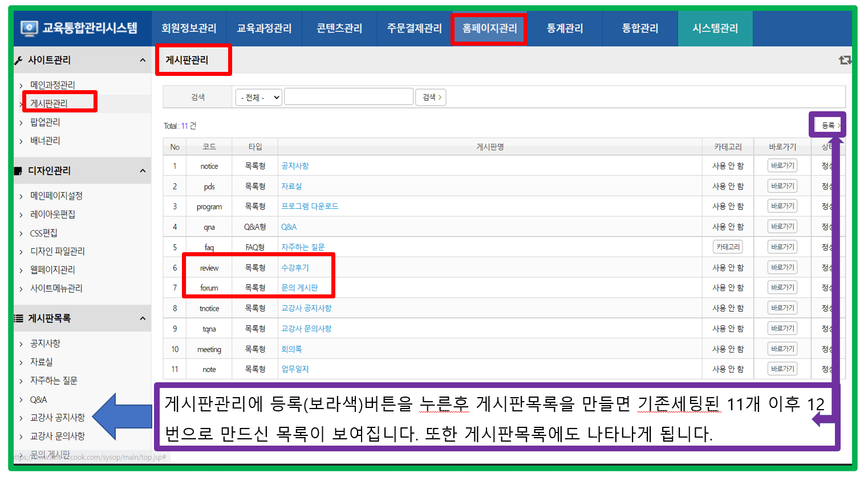Collapse the 게시판목록 section chevron

click(x=143, y=318)
